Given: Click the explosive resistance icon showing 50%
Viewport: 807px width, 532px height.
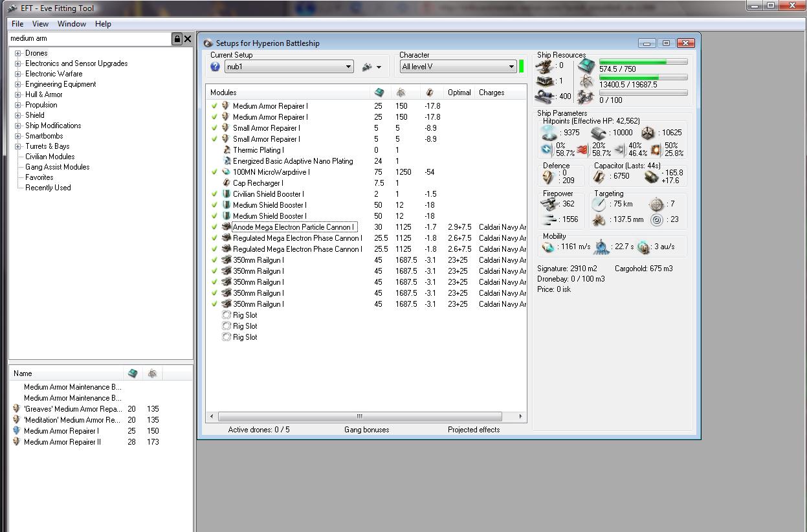Looking at the screenshot, I should click(656, 150).
